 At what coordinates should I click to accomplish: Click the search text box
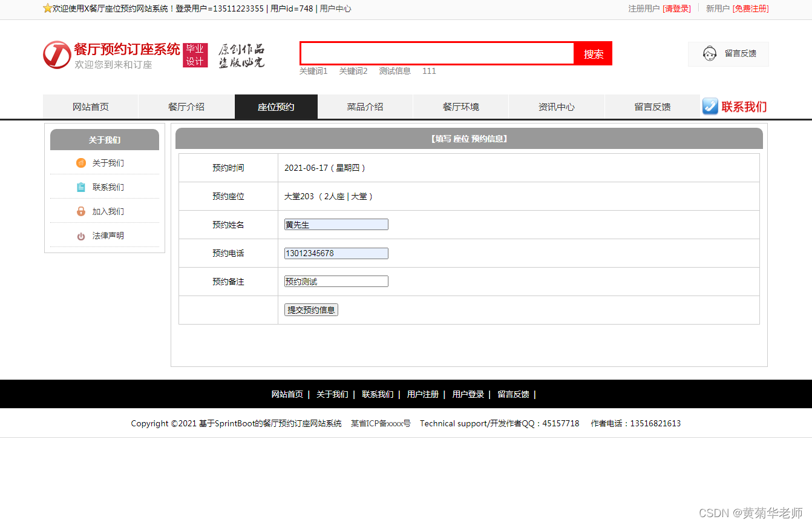coord(437,53)
